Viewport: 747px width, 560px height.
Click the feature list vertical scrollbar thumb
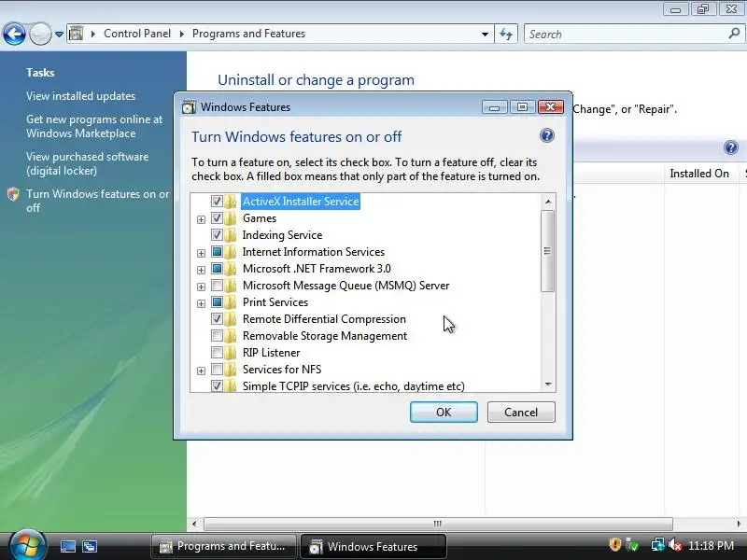coord(548,251)
